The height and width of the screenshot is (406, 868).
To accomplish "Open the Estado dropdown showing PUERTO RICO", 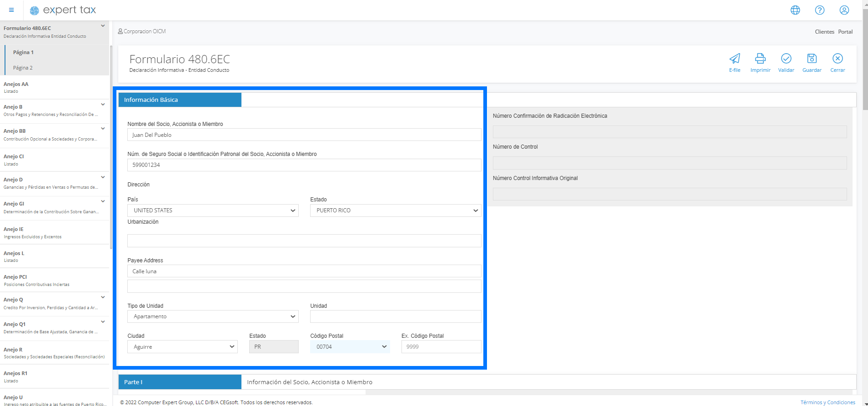I will click(x=395, y=211).
